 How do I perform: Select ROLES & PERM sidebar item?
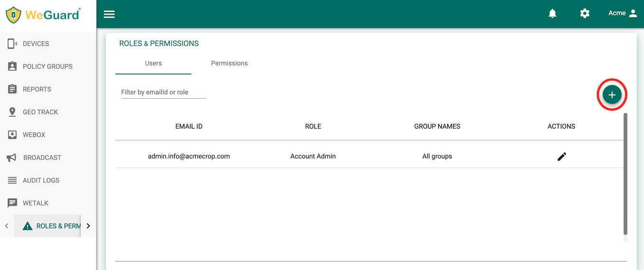pos(47,226)
